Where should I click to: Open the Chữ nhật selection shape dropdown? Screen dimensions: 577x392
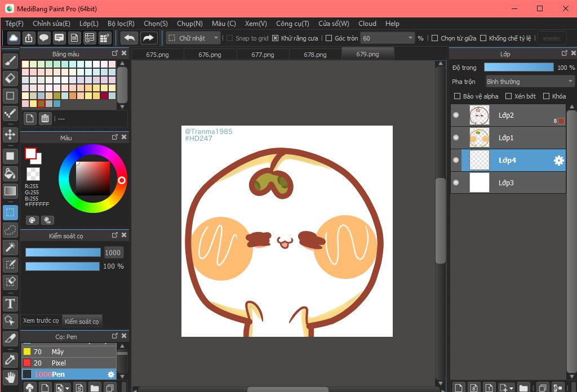pos(193,38)
